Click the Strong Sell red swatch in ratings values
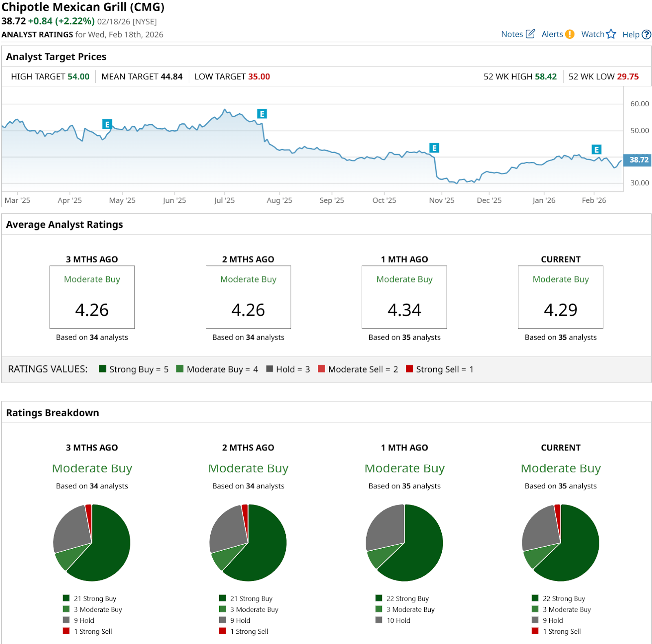The image size is (652, 644). [x=410, y=369]
